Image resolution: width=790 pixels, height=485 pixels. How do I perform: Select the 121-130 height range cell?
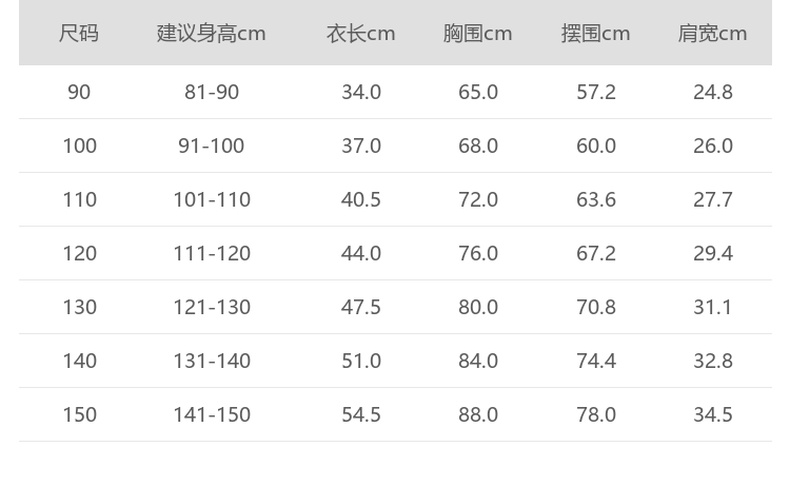211,307
